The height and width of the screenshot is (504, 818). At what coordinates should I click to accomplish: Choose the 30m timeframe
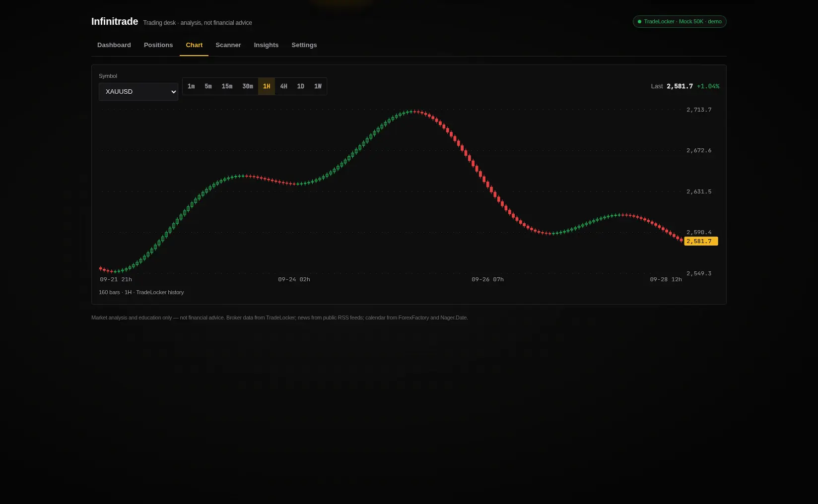248,86
